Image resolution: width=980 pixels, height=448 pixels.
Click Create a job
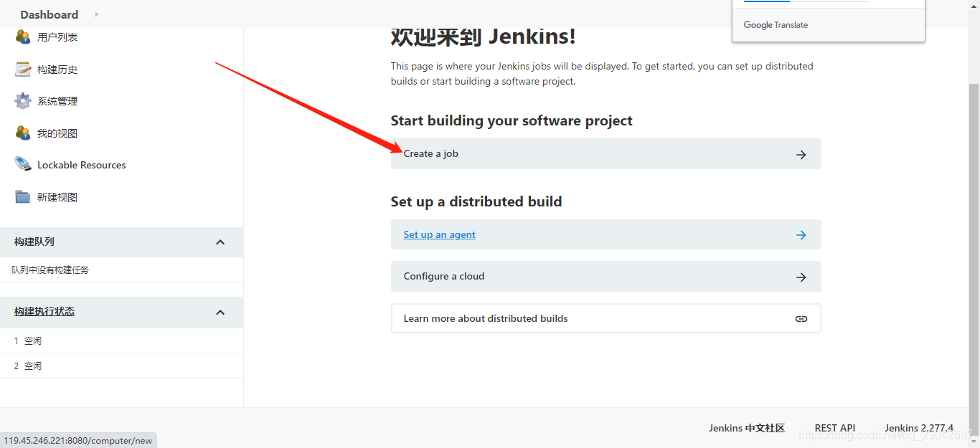point(606,154)
